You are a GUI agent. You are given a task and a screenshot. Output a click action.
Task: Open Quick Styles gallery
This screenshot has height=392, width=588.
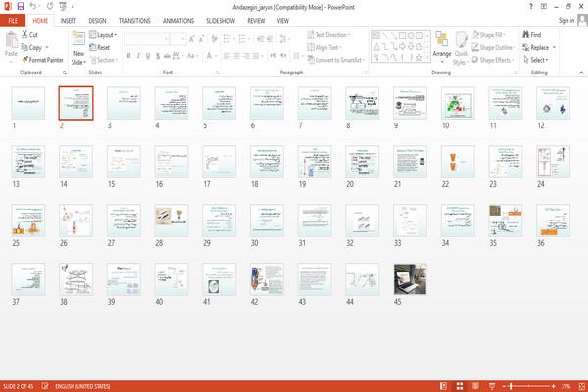pos(462,48)
